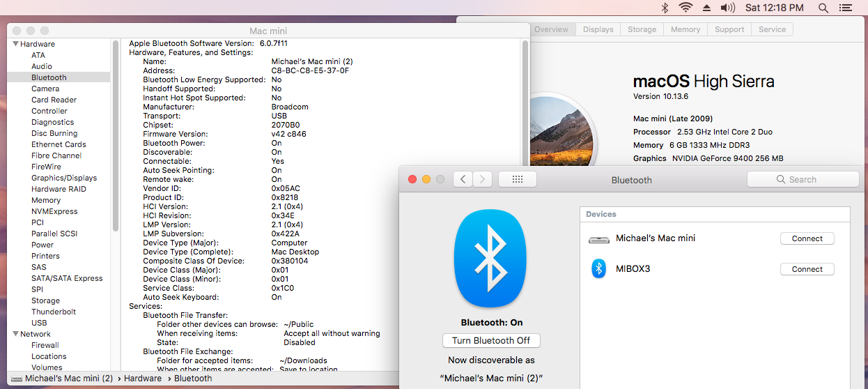
Task: Select USB in sidebar
Action: point(39,323)
